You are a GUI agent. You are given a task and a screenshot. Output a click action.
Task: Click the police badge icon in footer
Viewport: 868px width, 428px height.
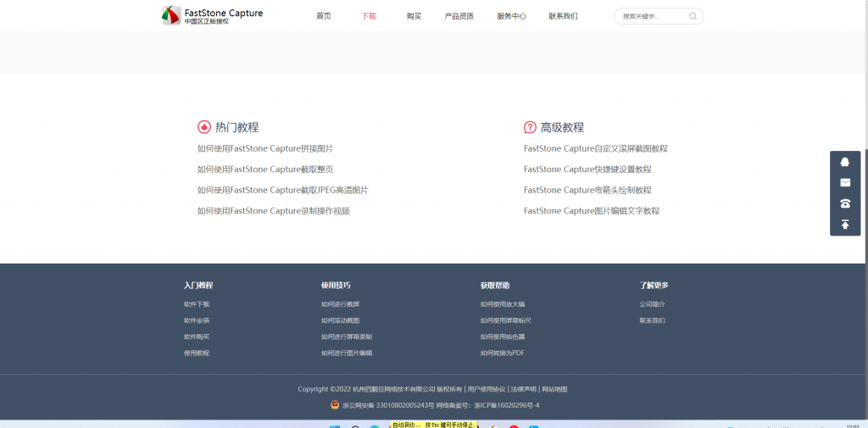[x=334, y=405]
